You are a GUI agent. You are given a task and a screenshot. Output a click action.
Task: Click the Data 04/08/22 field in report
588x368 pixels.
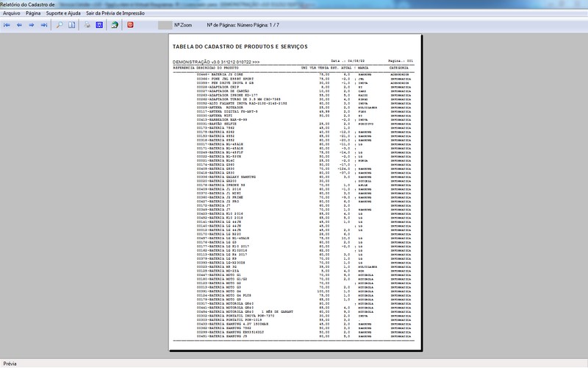tap(348, 61)
